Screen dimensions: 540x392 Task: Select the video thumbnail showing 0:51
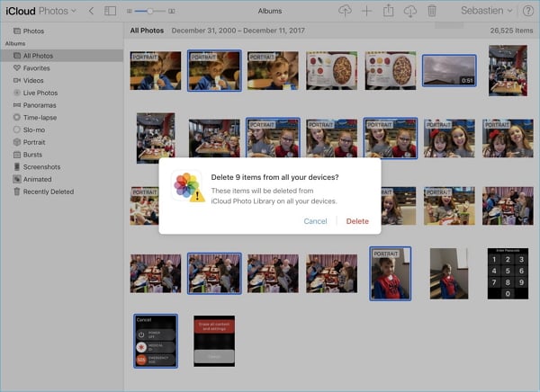449,71
